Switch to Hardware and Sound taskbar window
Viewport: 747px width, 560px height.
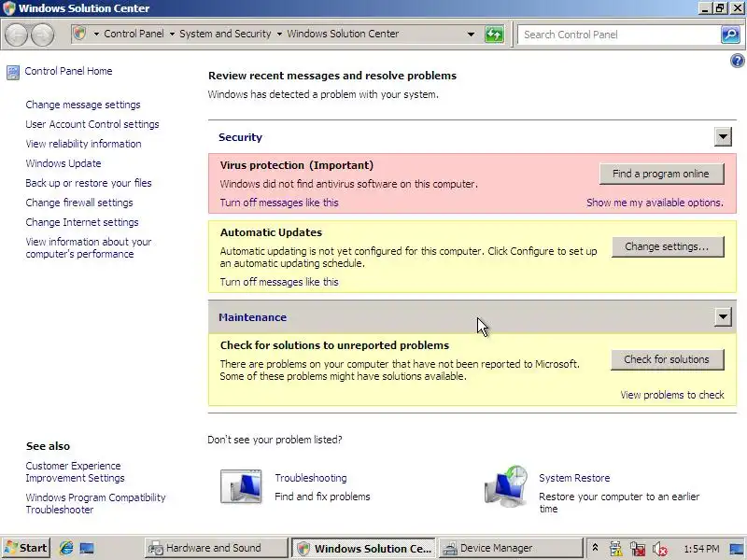click(217, 548)
